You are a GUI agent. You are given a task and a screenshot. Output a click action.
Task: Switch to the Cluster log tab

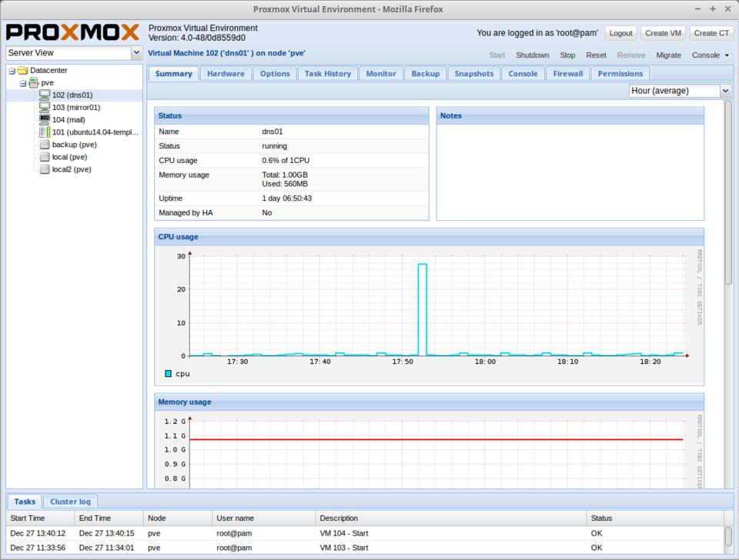point(70,502)
